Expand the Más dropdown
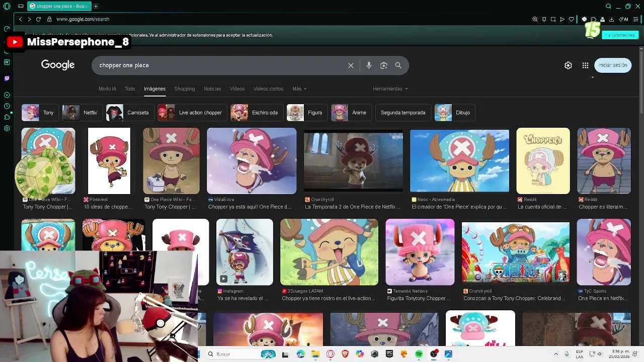This screenshot has width=644, height=362. [x=299, y=88]
